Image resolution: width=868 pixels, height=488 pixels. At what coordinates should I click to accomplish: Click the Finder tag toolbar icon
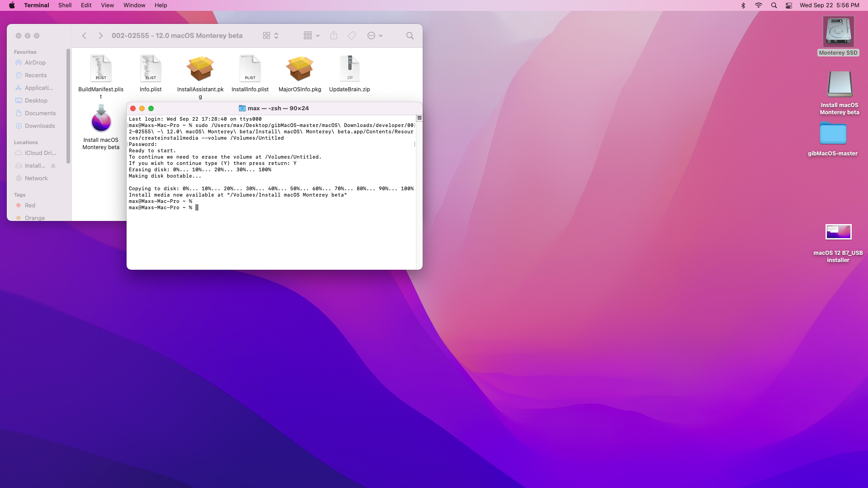tap(352, 36)
